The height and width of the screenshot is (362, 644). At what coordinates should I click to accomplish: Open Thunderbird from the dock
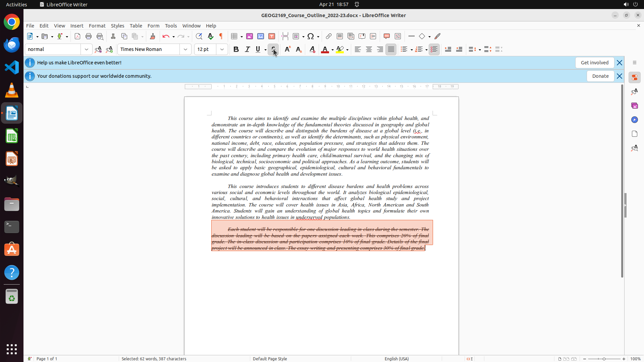12,45
